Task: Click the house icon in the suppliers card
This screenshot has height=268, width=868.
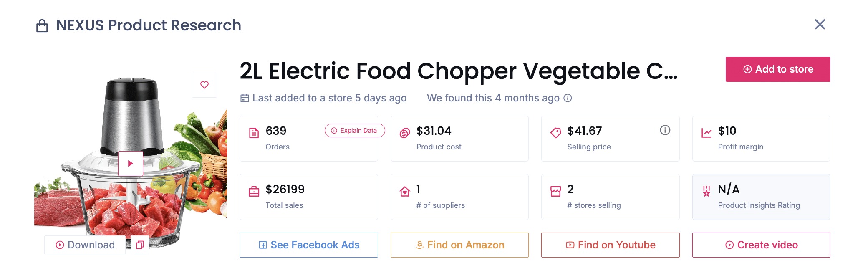Action: [404, 191]
